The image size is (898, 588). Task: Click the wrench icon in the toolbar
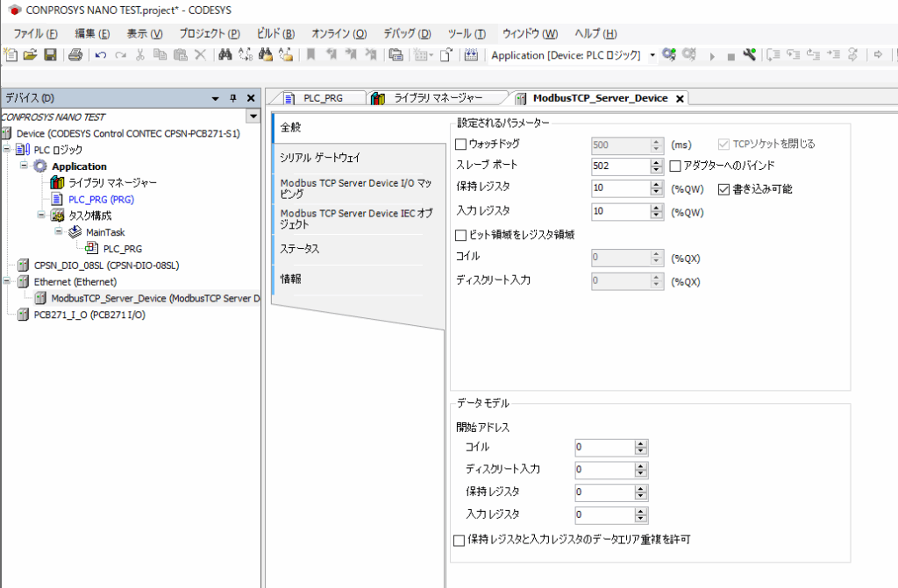749,55
